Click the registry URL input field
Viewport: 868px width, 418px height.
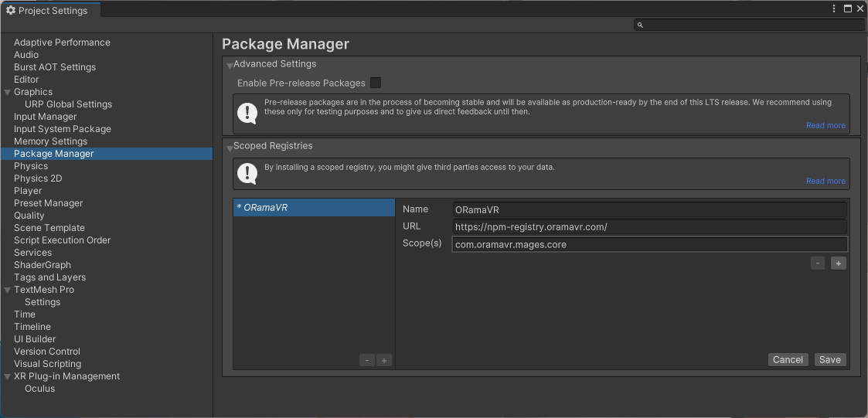(649, 227)
